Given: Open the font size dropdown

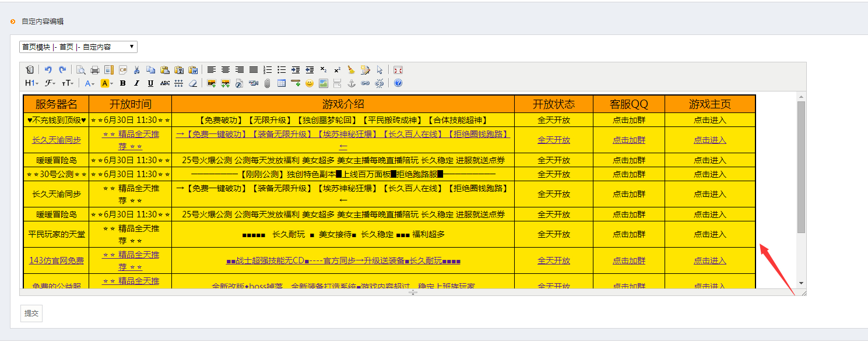Looking at the screenshot, I should [68, 83].
